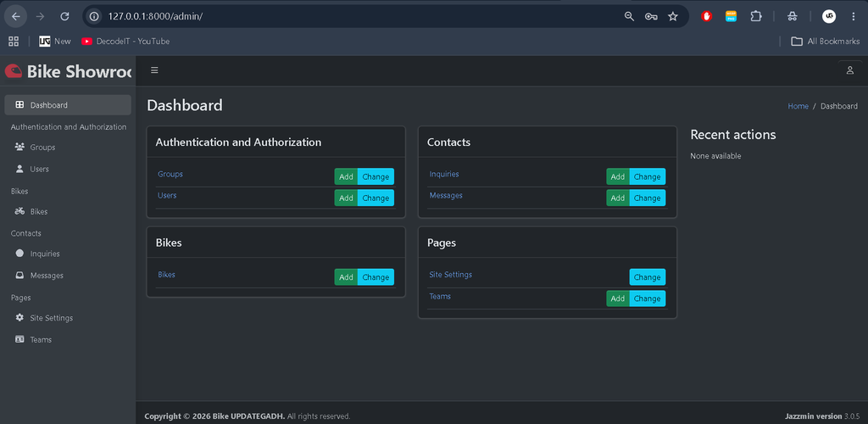Click Change for Bikes
The width and height of the screenshot is (868, 424).
376,277
